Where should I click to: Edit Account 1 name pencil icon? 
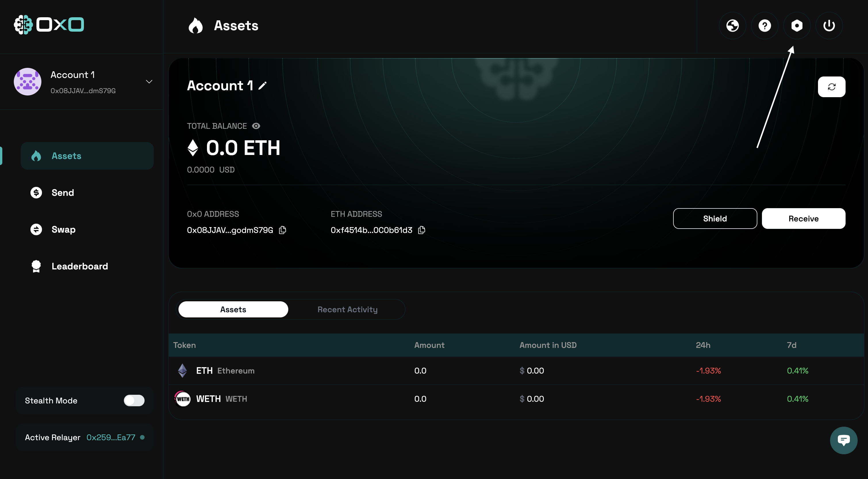pos(262,86)
